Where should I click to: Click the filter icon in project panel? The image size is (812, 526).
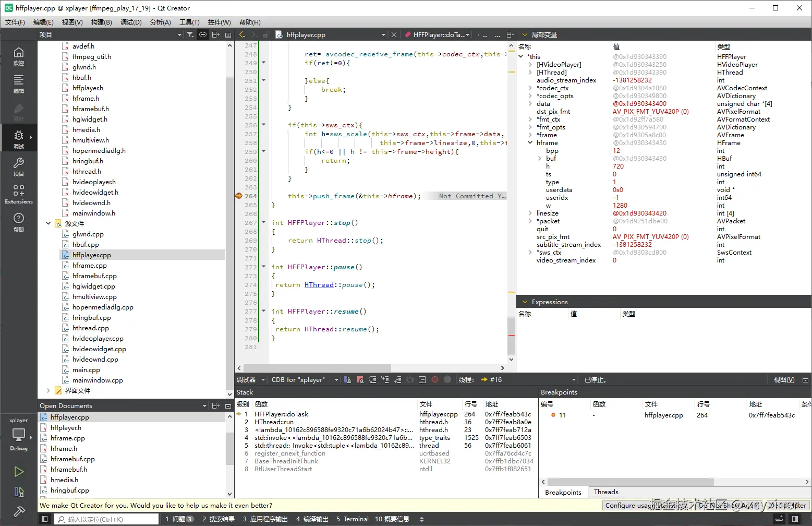pos(190,35)
